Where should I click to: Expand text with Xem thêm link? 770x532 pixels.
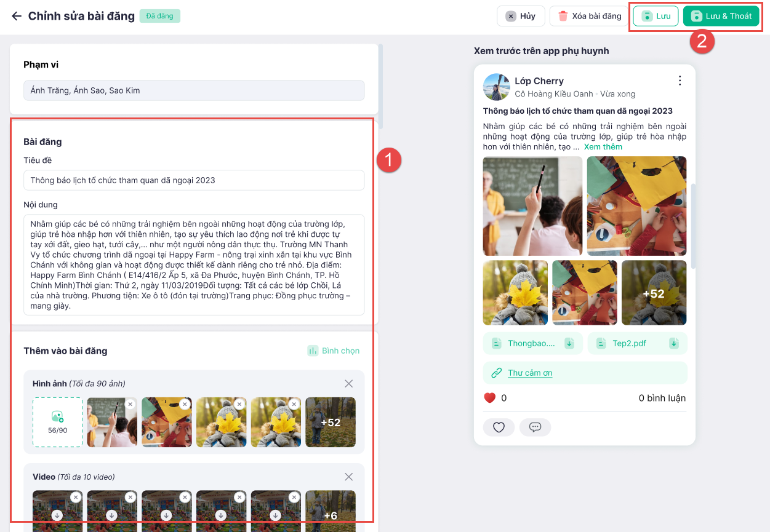(603, 147)
